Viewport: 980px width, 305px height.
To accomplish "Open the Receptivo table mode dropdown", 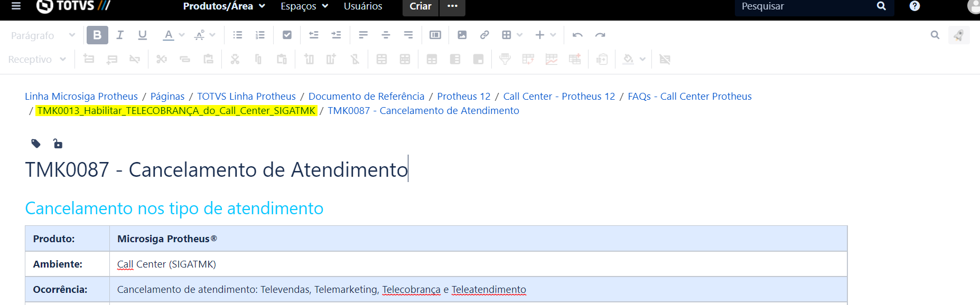I will 37,59.
